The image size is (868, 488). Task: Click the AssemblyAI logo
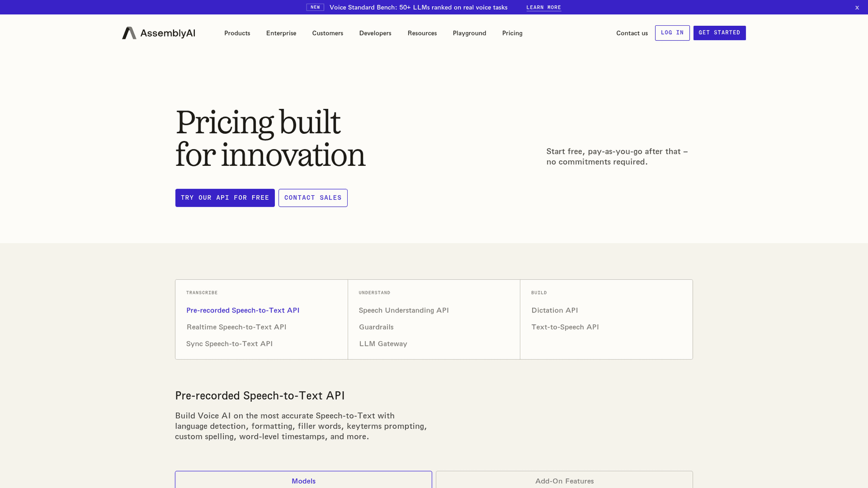[159, 33]
